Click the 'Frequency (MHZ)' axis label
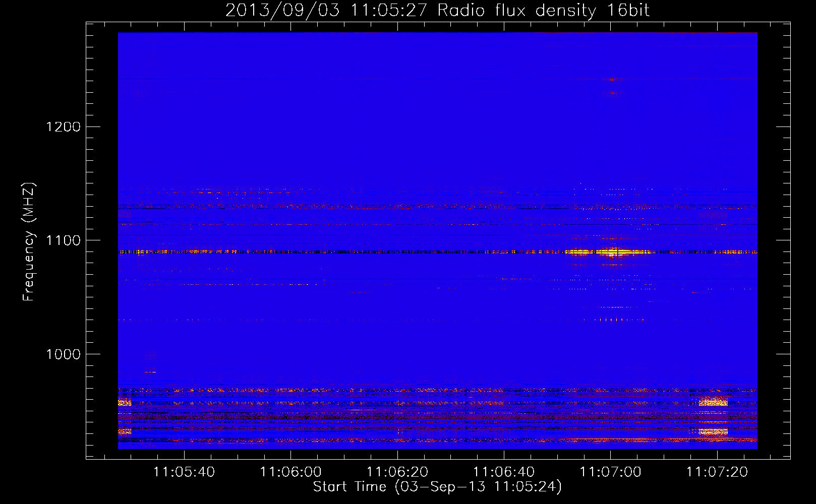Image resolution: width=816 pixels, height=504 pixels. click(x=29, y=242)
